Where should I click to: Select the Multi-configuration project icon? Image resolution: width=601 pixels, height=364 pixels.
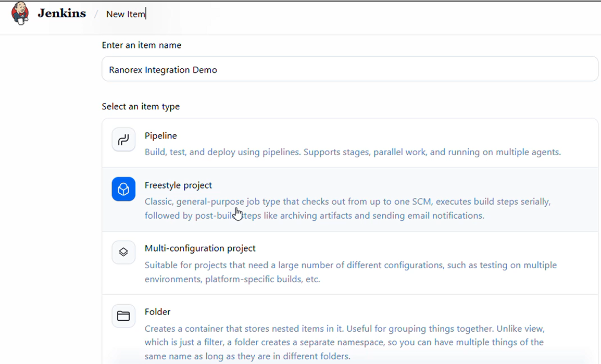point(123,252)
